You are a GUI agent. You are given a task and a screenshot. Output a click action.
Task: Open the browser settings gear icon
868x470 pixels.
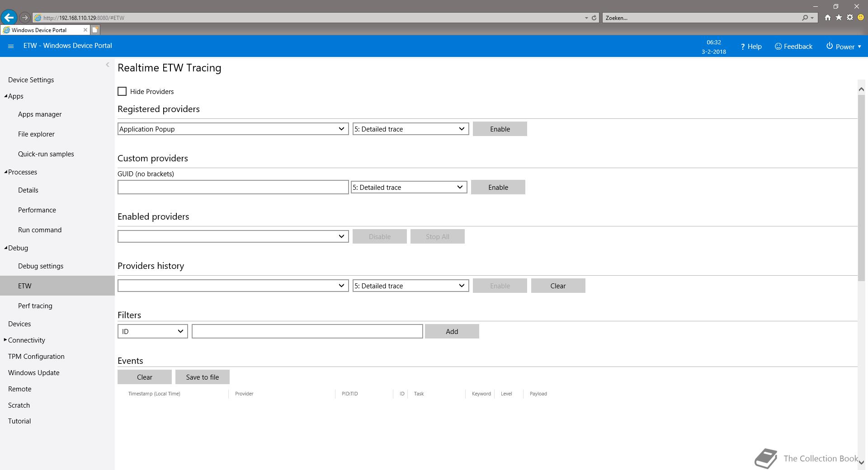pos(850,18)
